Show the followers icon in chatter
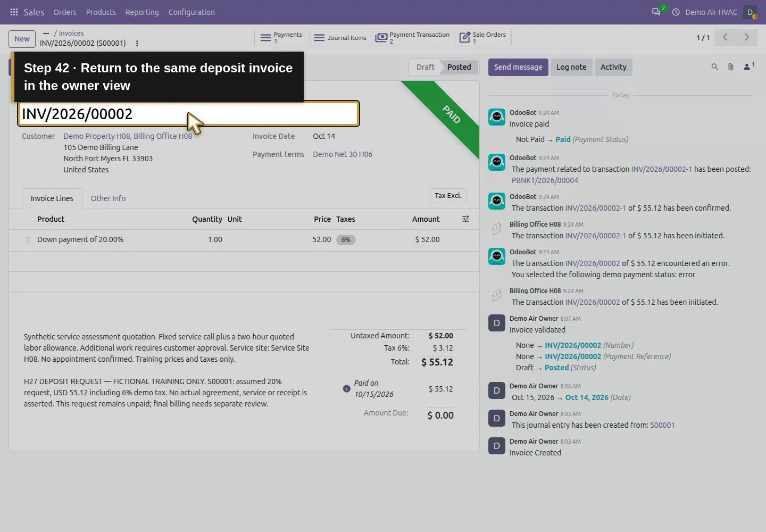This screenshot has height=532, width=766. [748, 66]
